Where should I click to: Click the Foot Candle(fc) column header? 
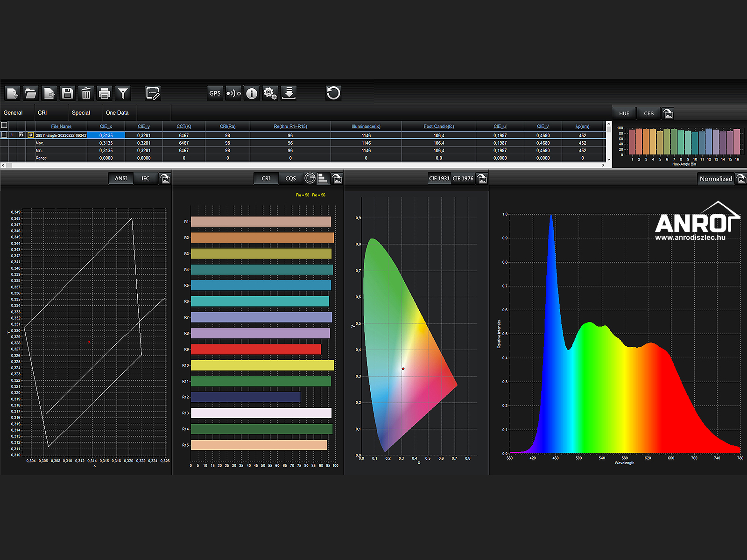point(439,126)
